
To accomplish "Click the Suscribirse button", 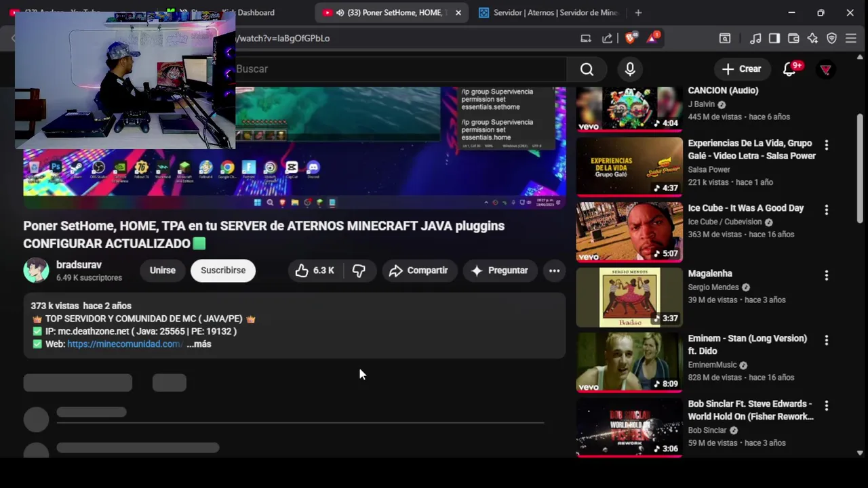I will (223, 270).
